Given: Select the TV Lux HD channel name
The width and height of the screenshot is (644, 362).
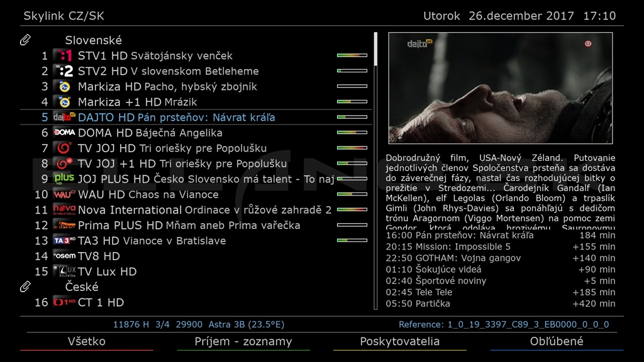Looking at the screenshot, I should coord(107,271).
